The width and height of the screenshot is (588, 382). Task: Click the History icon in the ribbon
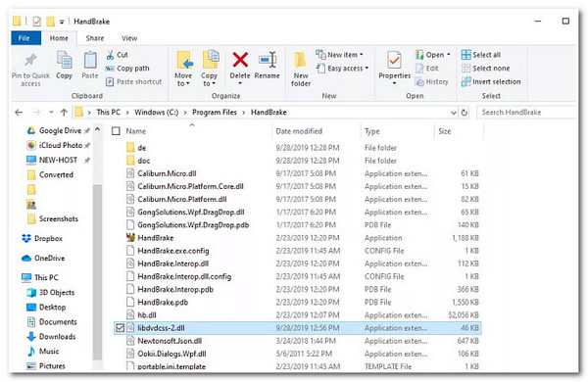[419, 81]
